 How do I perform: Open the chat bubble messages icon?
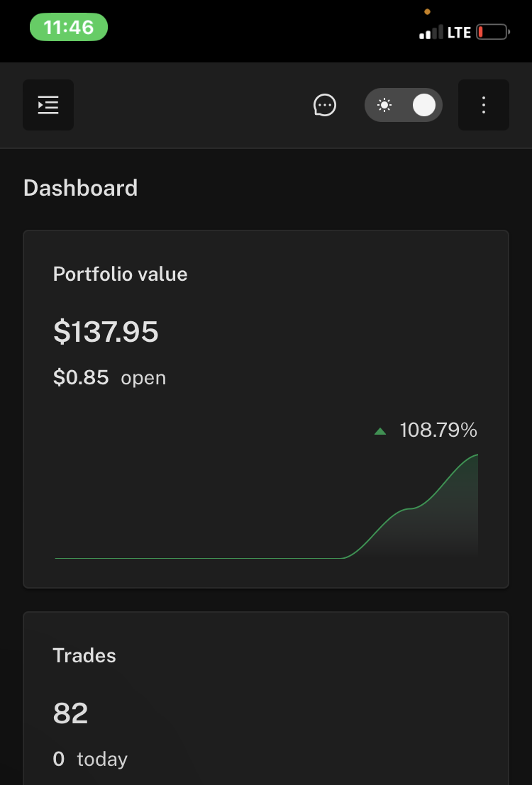point(325,105)
